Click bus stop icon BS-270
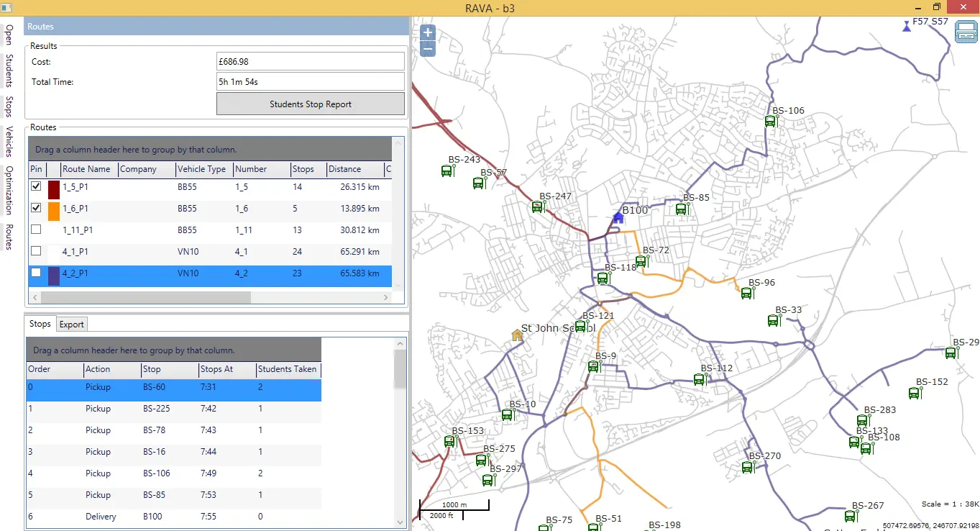Image resolution: width=980 pixels, height=531 pixels. point(748,467)
